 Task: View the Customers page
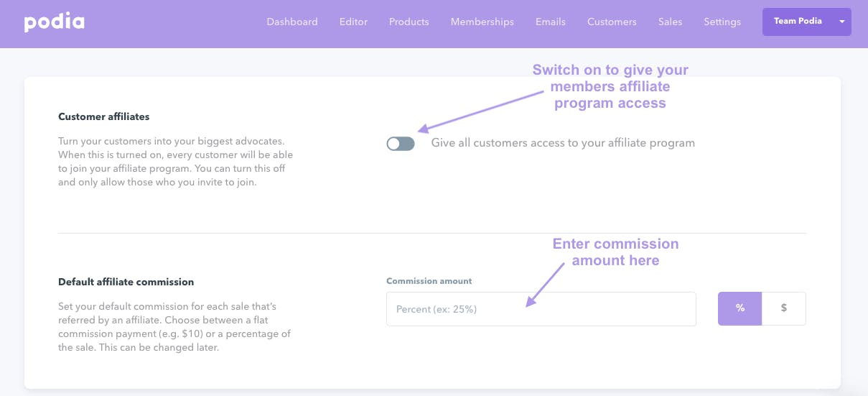pos(612,22)
